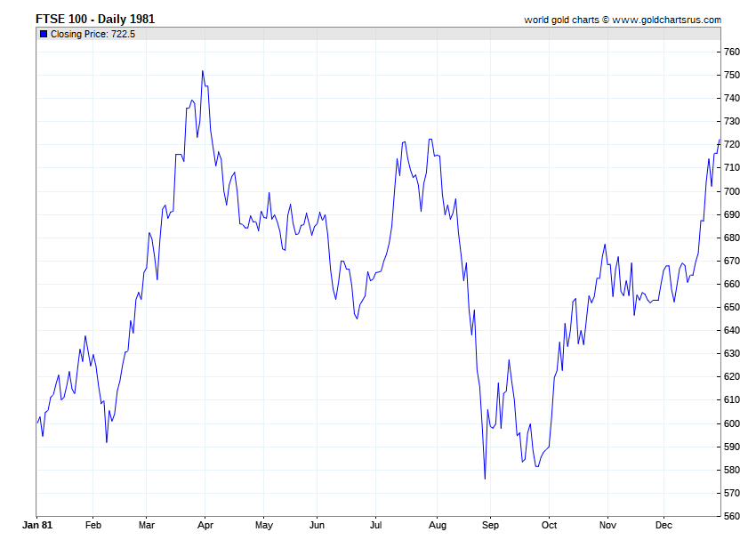Click the 700 y-axis value

pyautogui.click(x=732, y=191)
